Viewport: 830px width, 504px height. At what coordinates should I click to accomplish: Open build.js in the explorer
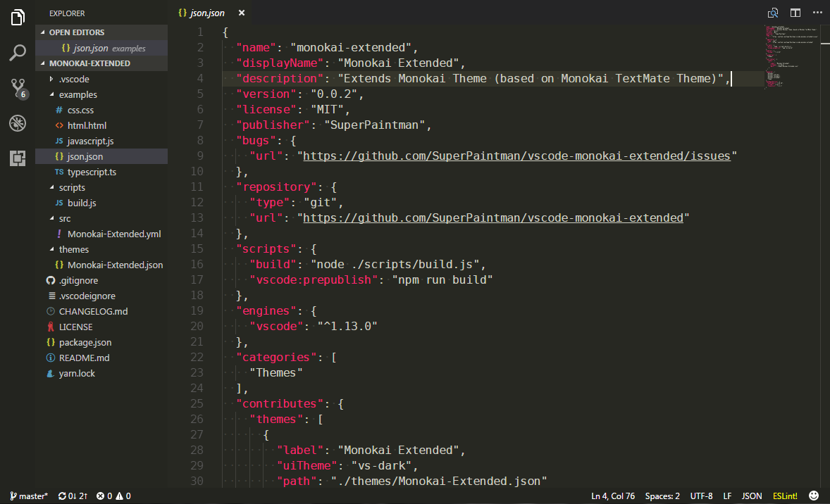[x=101, y=203]
